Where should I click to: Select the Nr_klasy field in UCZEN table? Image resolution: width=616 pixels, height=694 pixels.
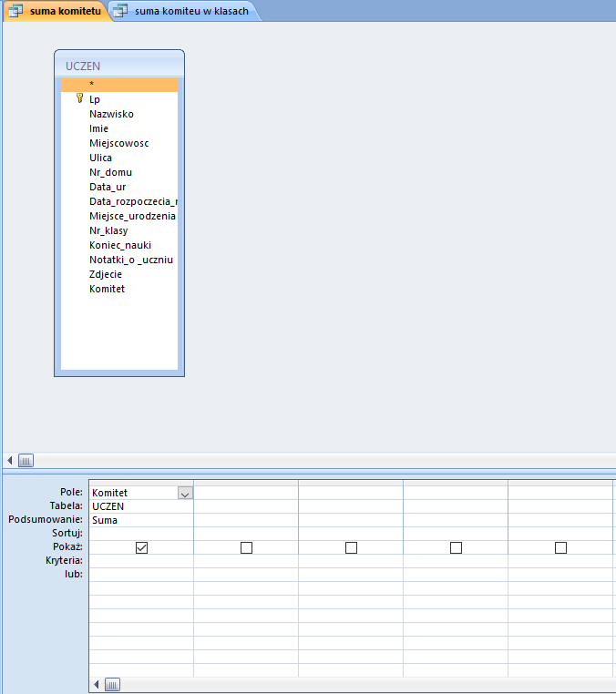108,230
